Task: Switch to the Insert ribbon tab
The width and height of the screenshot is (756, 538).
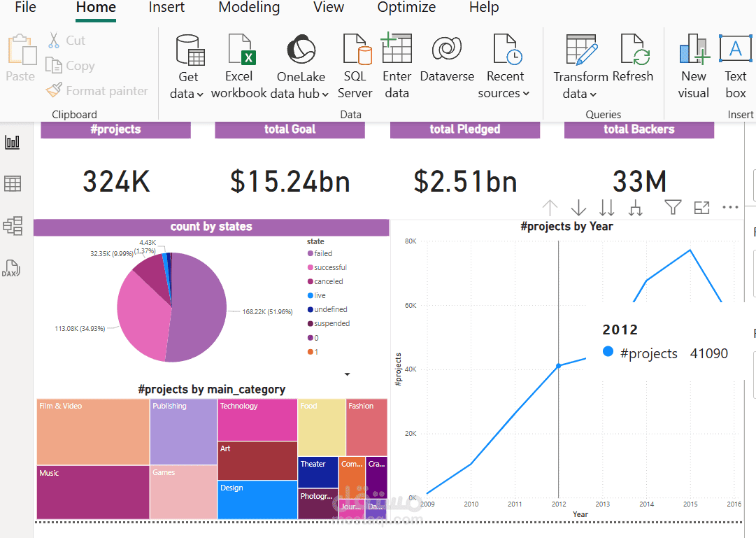Action: point(166,8)
